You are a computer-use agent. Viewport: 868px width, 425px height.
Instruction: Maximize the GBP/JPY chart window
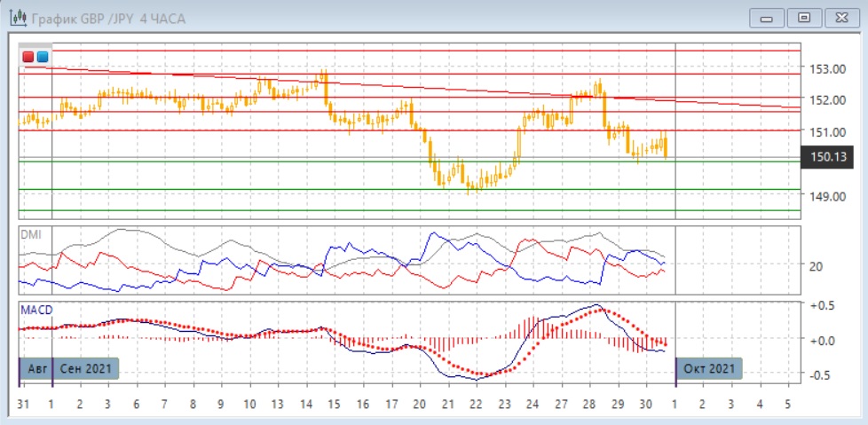point(804,17)
